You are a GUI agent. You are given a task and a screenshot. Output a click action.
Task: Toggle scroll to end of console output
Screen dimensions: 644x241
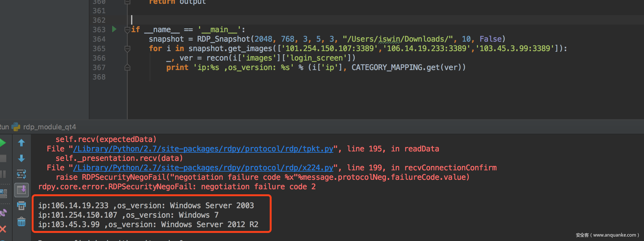pyautogui.click(x=21, y=190)
